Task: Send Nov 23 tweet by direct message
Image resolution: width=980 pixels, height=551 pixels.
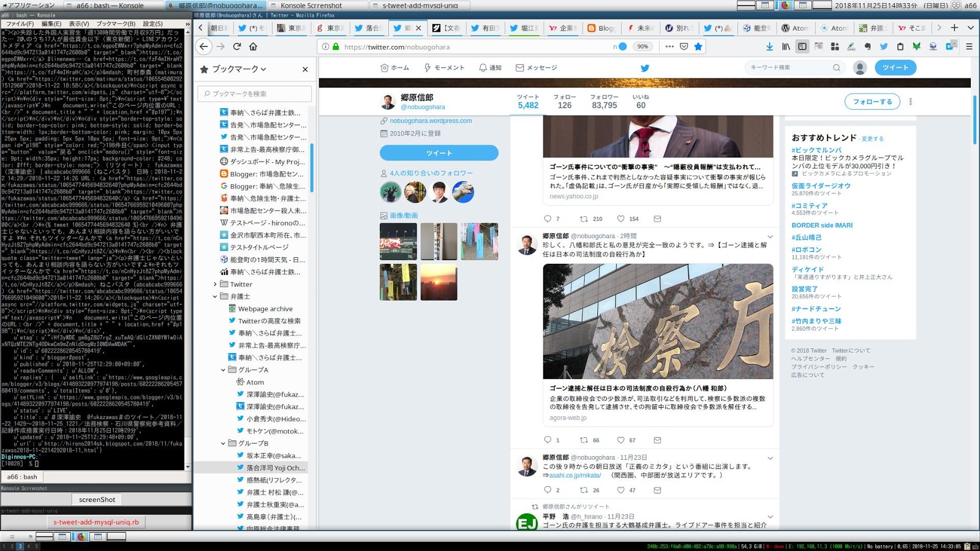Action: click(x=657, y=490)
